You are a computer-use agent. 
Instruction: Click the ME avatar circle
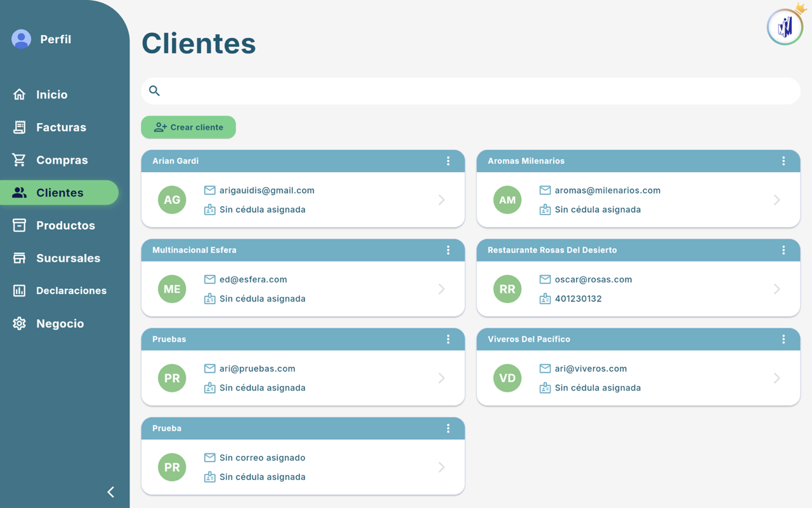click(172, 289)
